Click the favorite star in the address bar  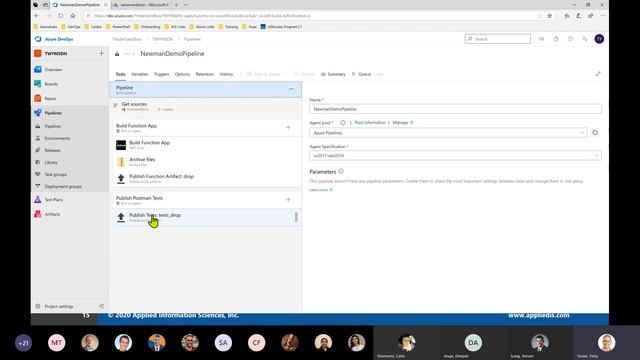tap(549, 16)
